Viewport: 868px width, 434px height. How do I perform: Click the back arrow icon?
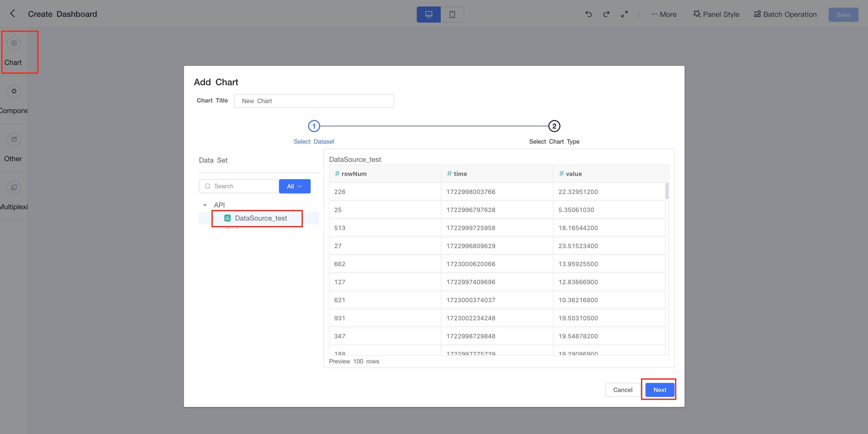[x=13, y=14]
